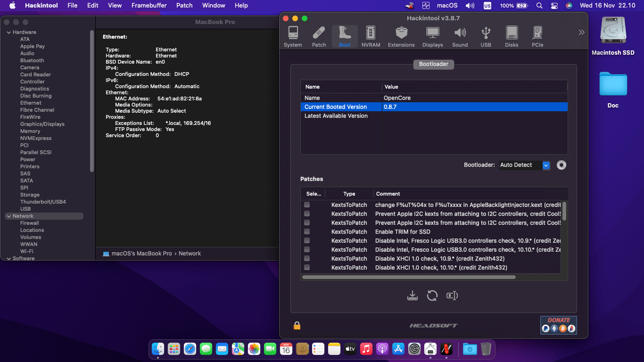Select the Patch bandage icon in Hackintool toolbar

pos(319,37)
